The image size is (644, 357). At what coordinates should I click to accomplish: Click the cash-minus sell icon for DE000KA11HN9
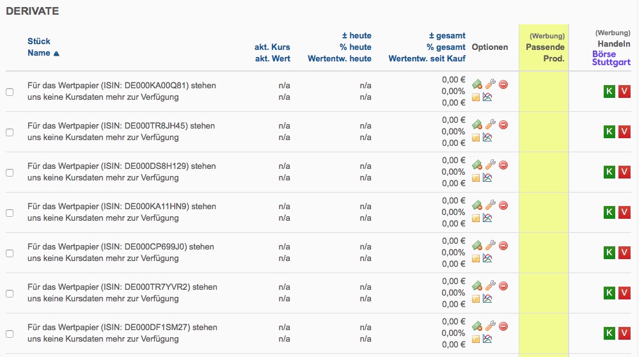(477, 205)
